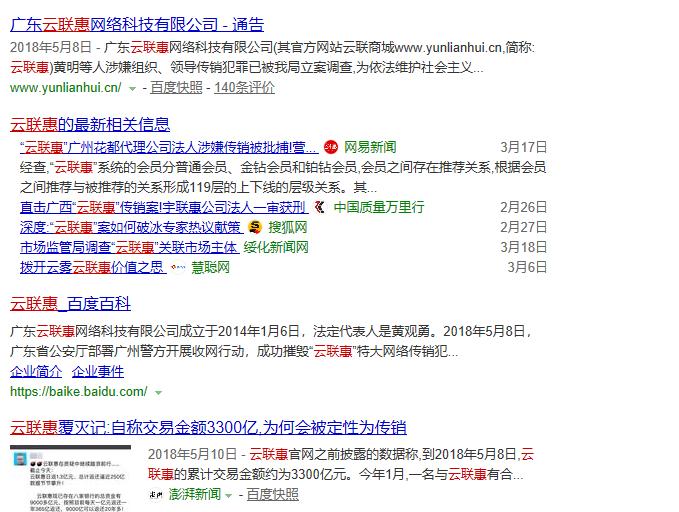Expand dropdown arrow next to 澎湃新闻
The height and width of the screenshot is (512, 679).
[x=229, y=496]
